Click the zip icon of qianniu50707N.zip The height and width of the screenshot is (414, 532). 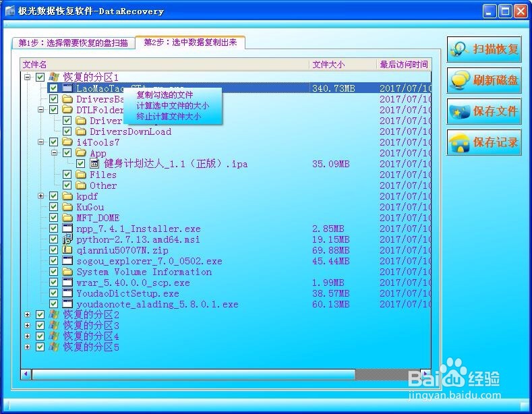point(67,250)
